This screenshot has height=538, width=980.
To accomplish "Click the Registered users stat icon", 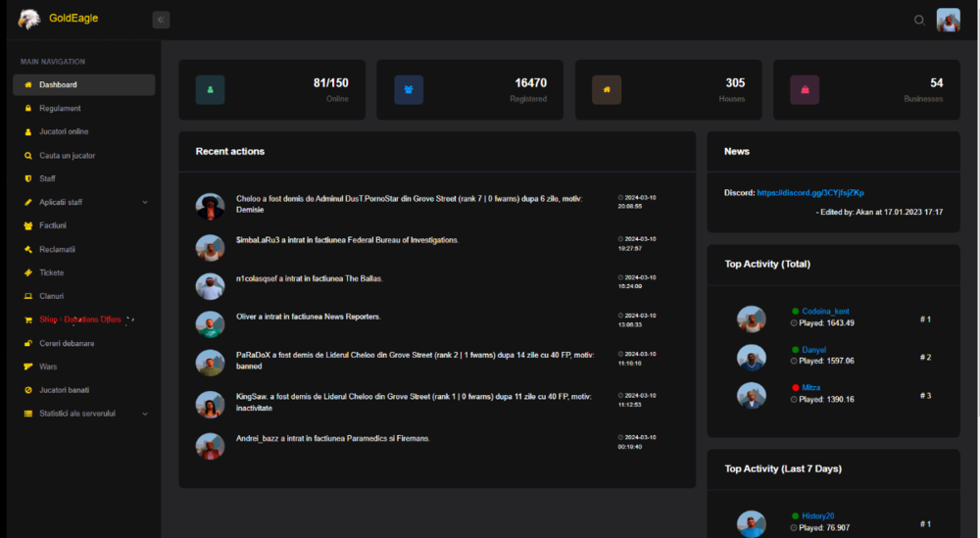I will coord(409,89).
